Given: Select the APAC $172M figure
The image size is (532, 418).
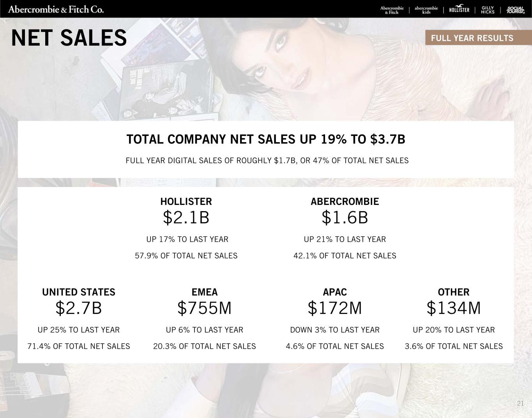Looking at the screenshot, I should point(335,308).
